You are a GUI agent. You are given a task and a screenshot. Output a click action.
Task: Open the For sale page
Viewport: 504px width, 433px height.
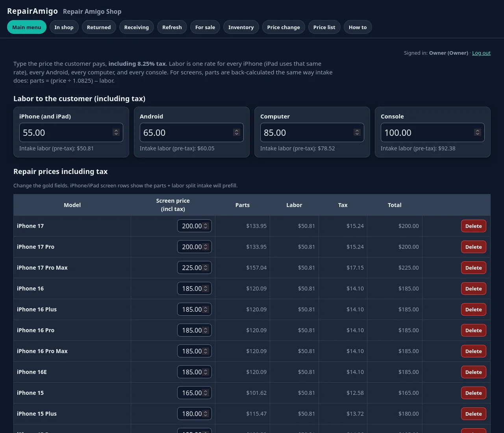tap(205, 27)
